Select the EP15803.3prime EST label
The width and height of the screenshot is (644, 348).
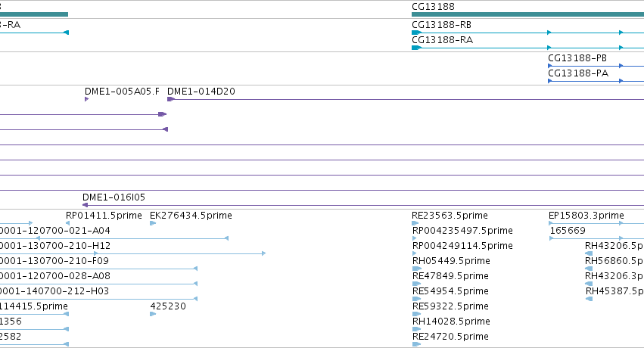click(x=586, y=216)
